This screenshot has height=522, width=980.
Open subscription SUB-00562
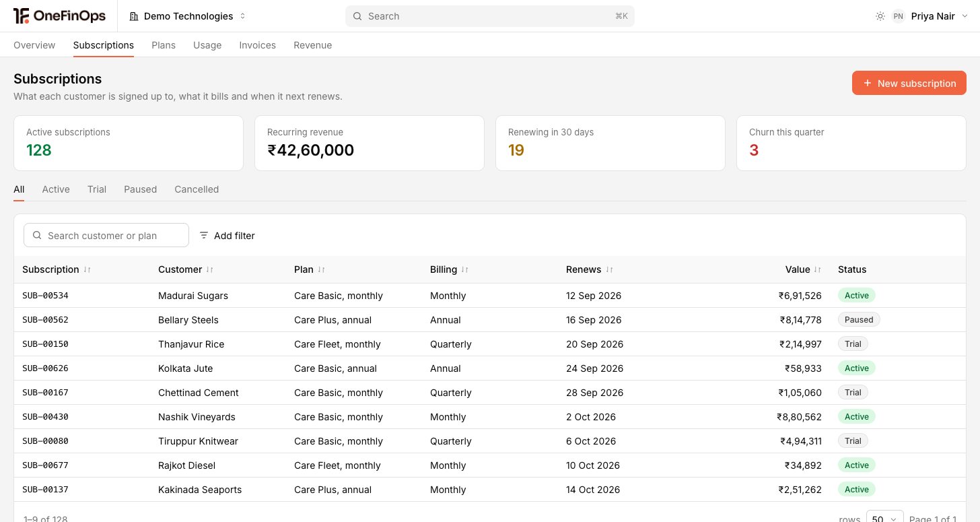[45, 320]
